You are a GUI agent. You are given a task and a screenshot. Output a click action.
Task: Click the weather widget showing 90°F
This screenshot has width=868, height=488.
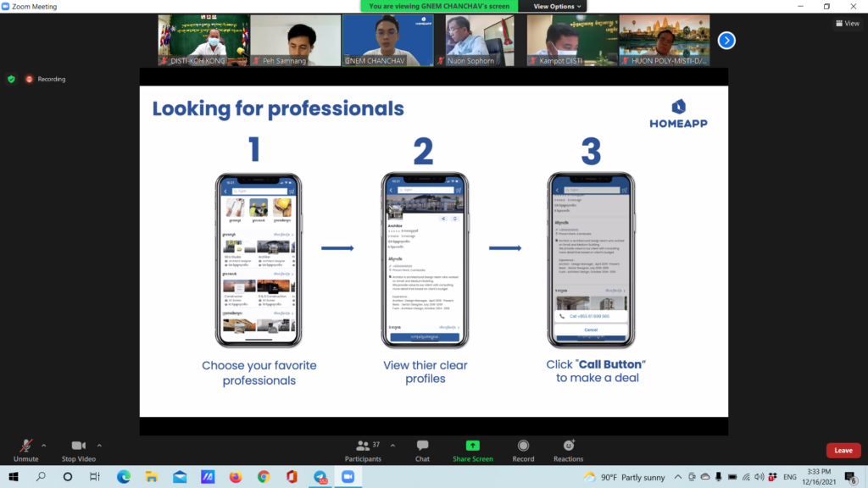tap(624, 477)
